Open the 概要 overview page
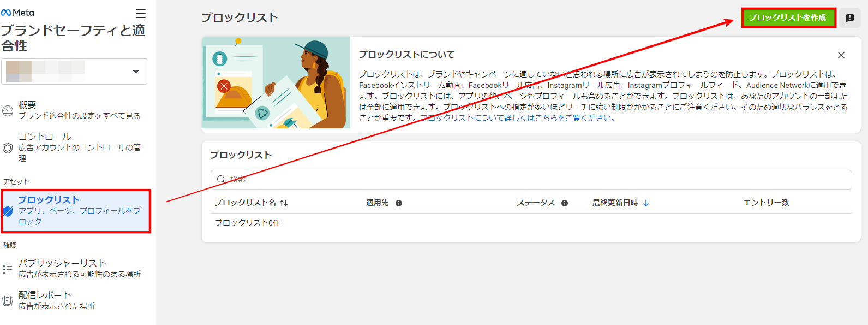 tap(78, 110)
